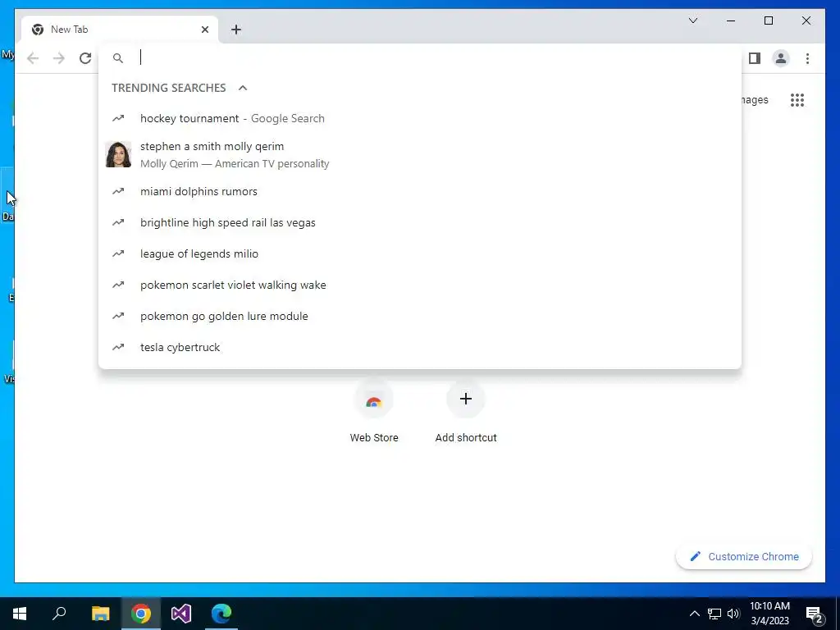The image size is (840, 630).
Task: Open the notification center icon
Action: (814, 614)
